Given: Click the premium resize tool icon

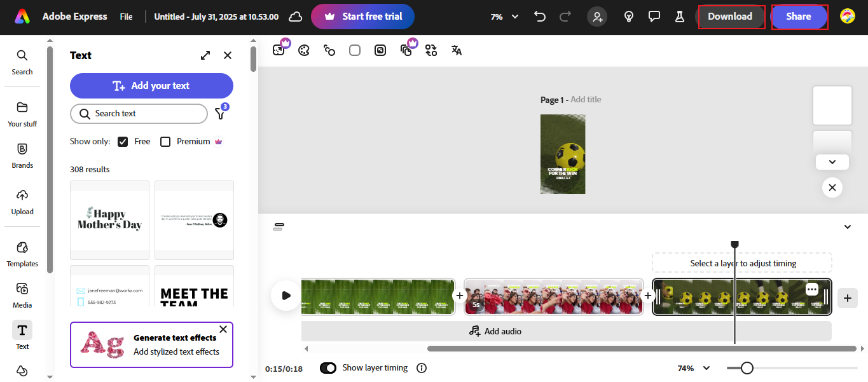Looking at the screenshot, I should [279, 50].
